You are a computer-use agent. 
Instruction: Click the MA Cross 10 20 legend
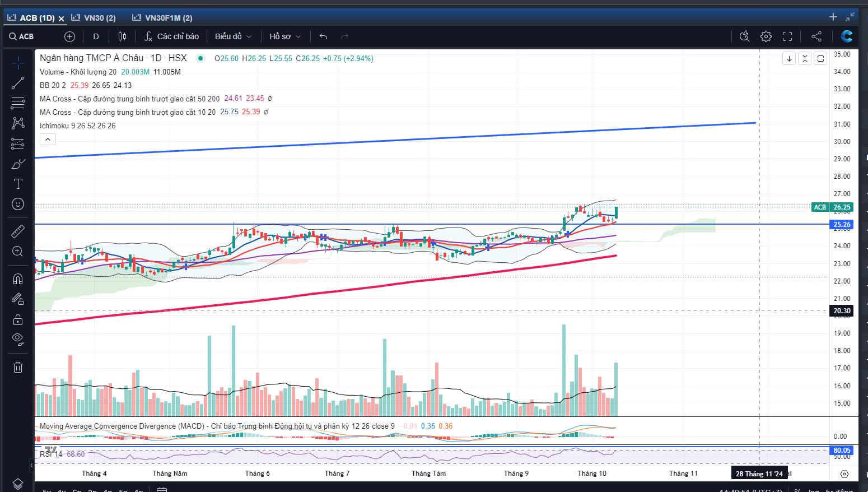coord(128,112)
